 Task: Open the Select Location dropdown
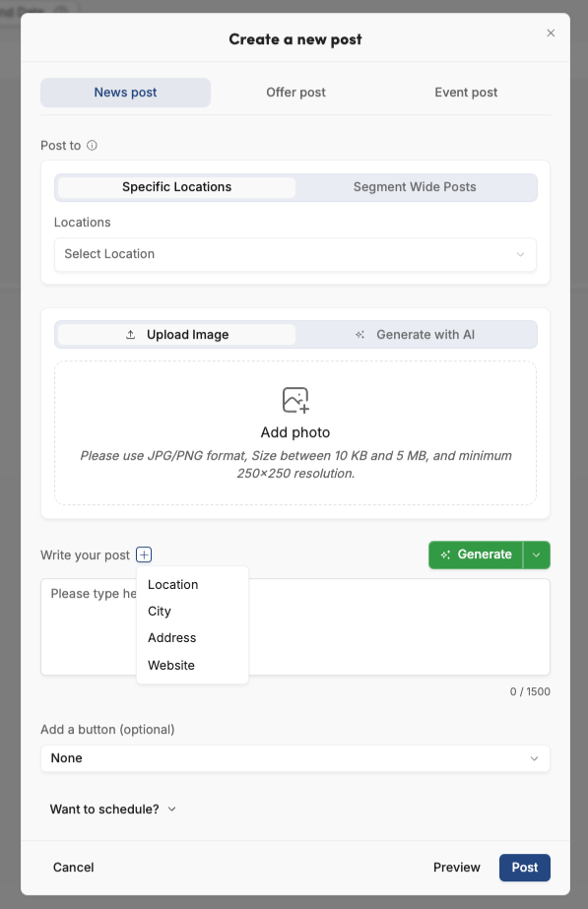[295, 254]
